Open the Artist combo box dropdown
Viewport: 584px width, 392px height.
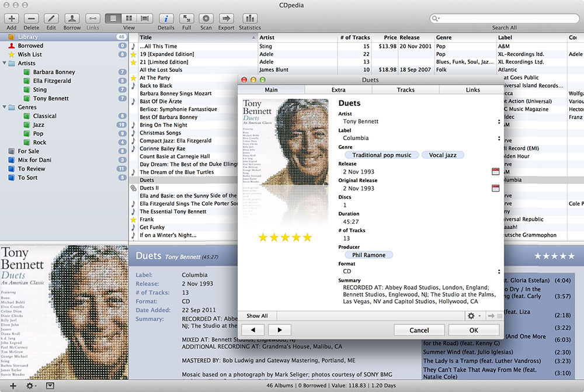498,122
